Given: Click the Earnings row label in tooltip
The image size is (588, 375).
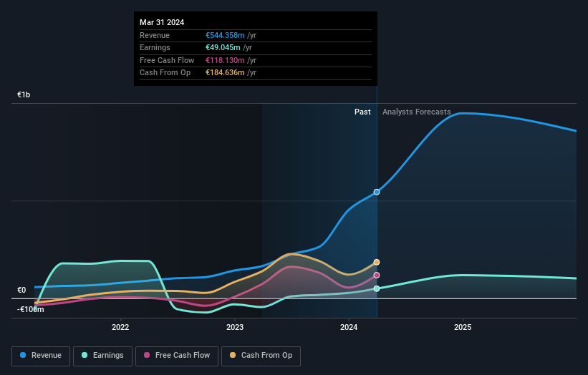Looking at the screenshot, I should [155, 47].
